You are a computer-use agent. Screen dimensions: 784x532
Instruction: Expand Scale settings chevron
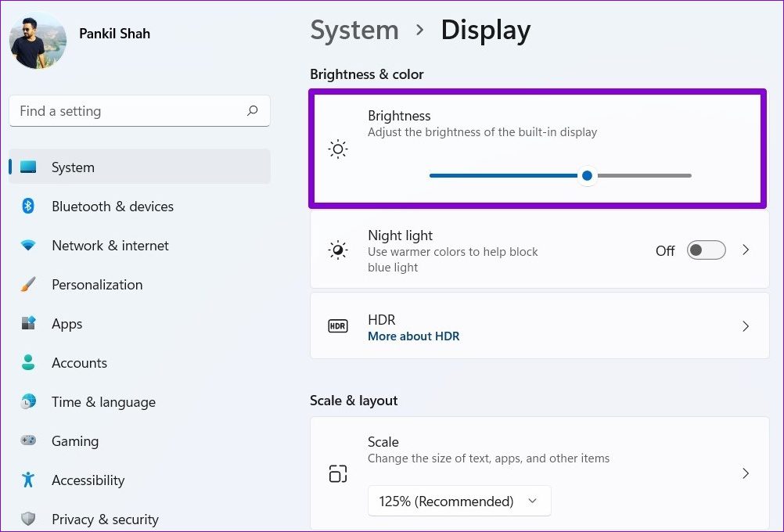746,473
